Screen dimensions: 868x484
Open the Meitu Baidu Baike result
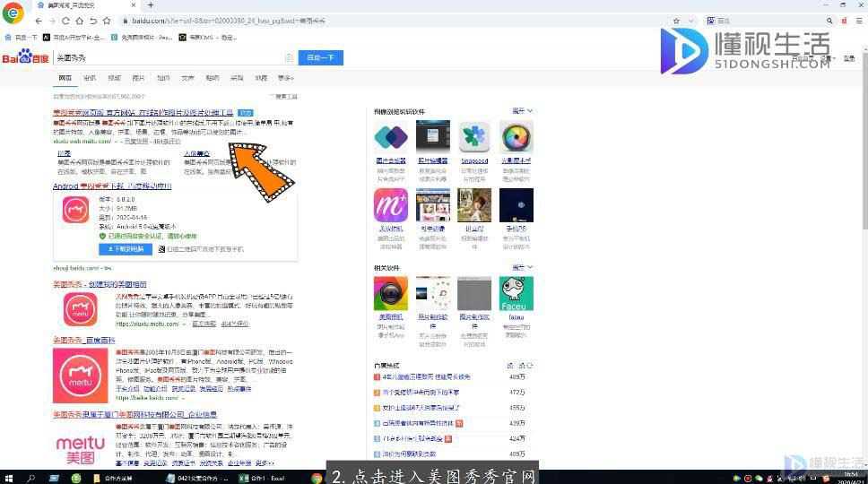84,341
